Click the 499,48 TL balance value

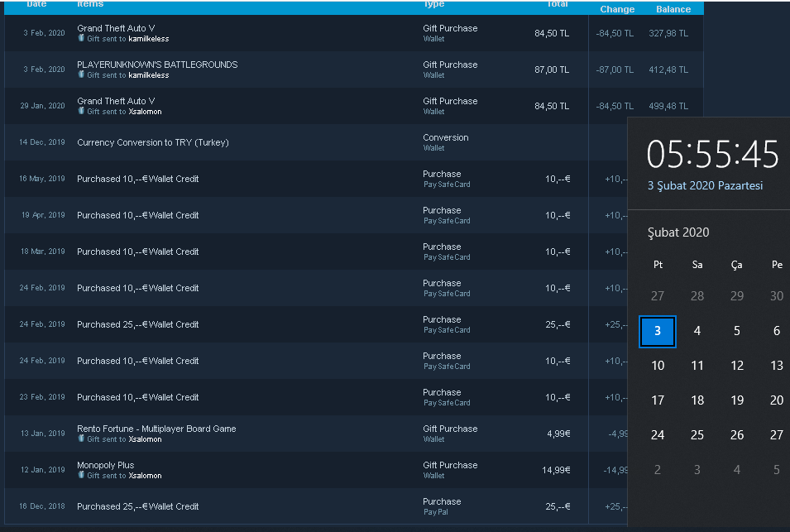668,106
